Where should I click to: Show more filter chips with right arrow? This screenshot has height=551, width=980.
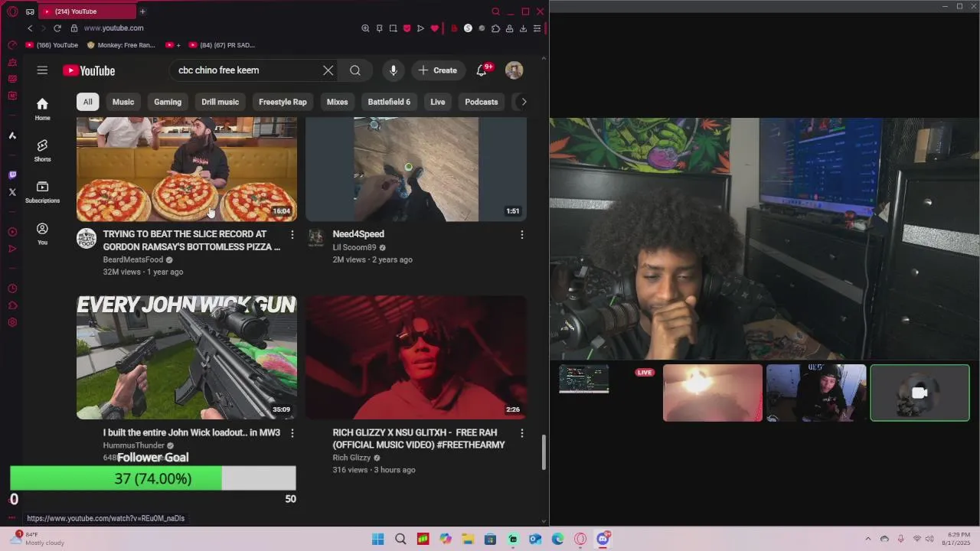(x=524, y=102)
